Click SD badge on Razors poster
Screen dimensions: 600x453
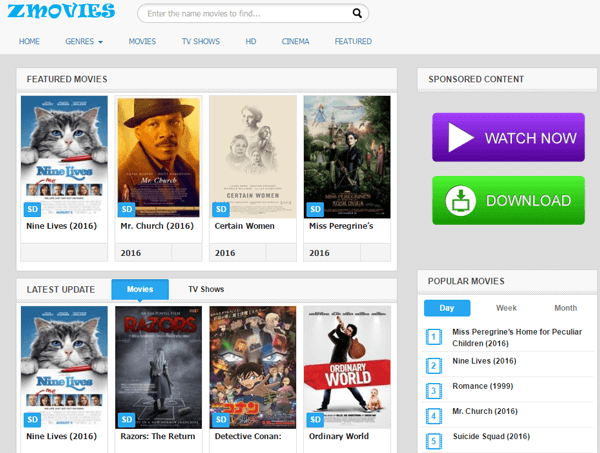(127, 420)
